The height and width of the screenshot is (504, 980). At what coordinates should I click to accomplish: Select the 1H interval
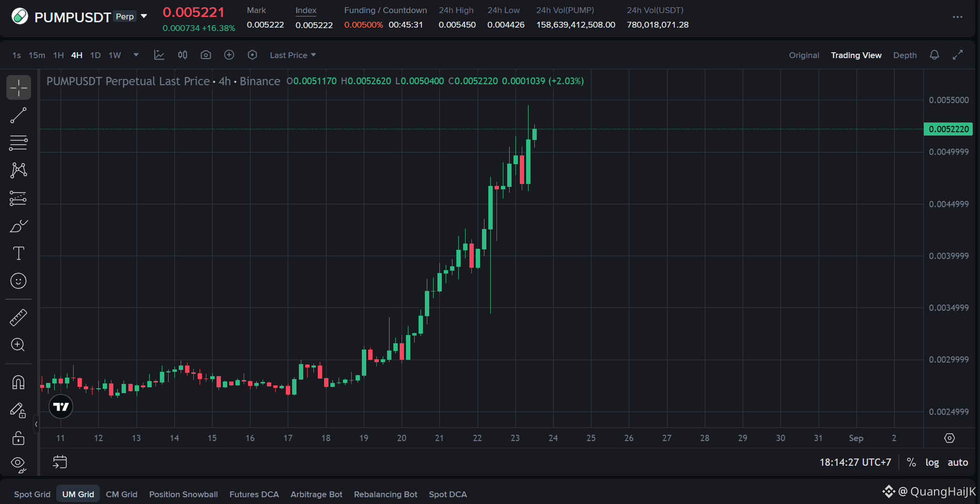coord(59,55)
